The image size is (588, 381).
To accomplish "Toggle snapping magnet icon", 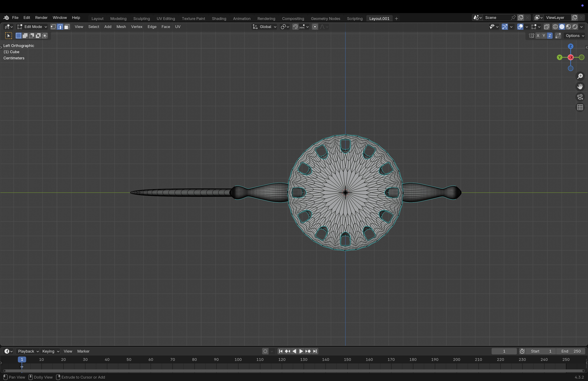I will 295,27.
